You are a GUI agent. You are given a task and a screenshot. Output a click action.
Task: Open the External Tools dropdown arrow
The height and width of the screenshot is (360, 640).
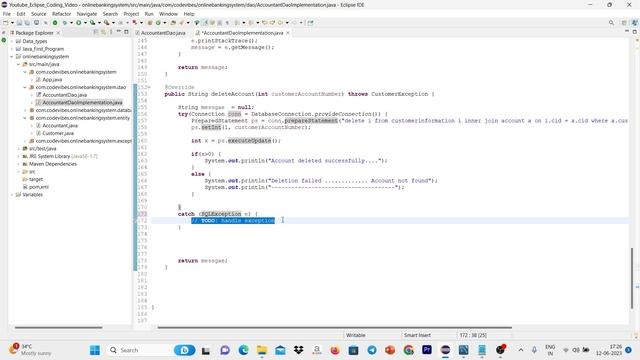click(x=113, y=23)
